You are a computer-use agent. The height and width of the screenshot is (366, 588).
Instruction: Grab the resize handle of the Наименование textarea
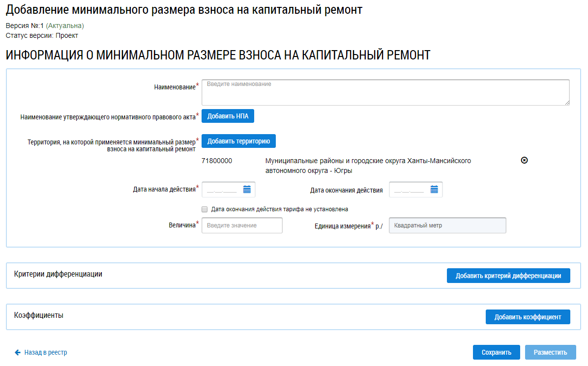(567, 102)
